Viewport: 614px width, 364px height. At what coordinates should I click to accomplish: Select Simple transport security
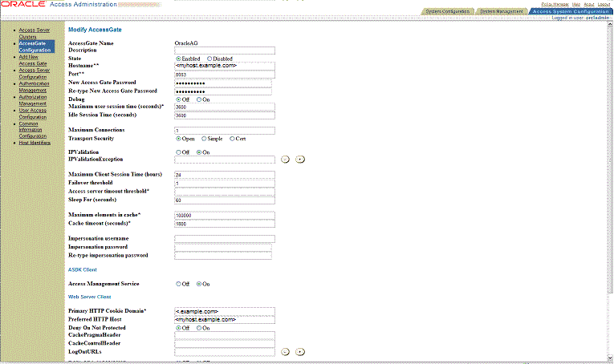tap(204, 139)
